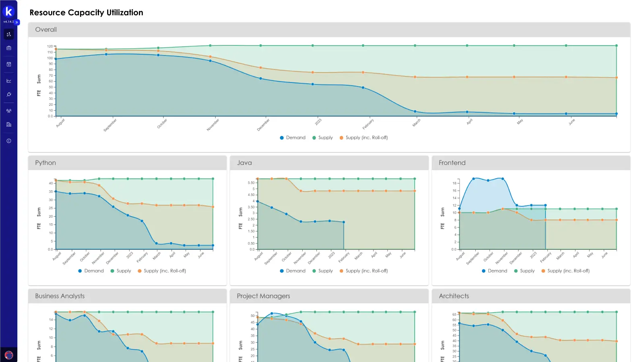The height and width of the screenshot is (362, 644).
Task: Click the November label on Overall chart axis
Action: click(213, 125)
